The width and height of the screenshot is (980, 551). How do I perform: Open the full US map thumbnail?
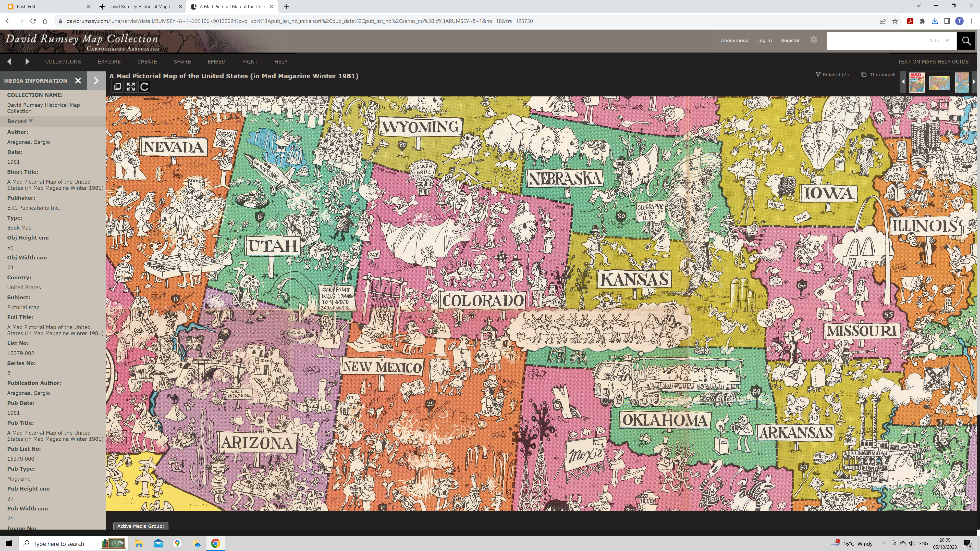click(x=939, y=82)
